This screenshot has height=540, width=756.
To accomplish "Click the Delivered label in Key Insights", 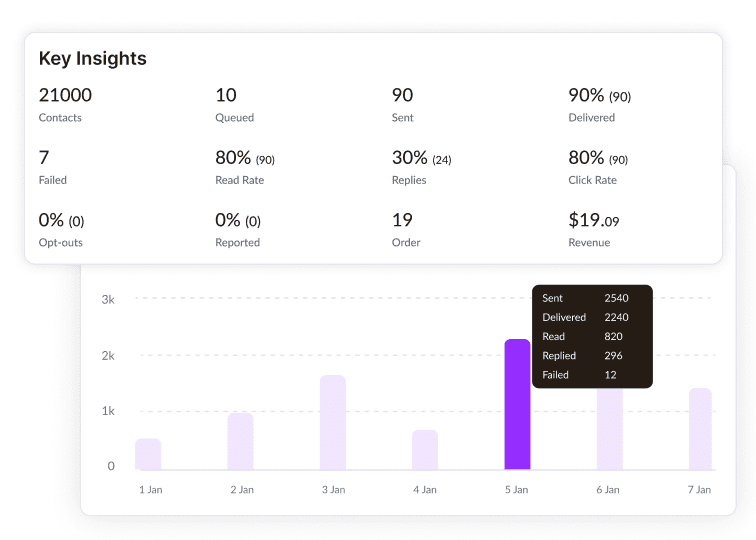I will tap(592, 118).
